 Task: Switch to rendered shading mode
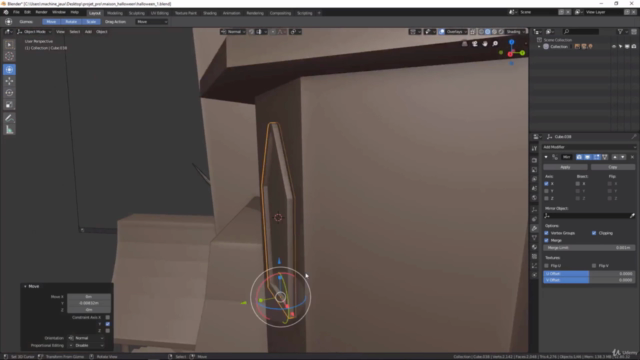[x=501, y=32]
